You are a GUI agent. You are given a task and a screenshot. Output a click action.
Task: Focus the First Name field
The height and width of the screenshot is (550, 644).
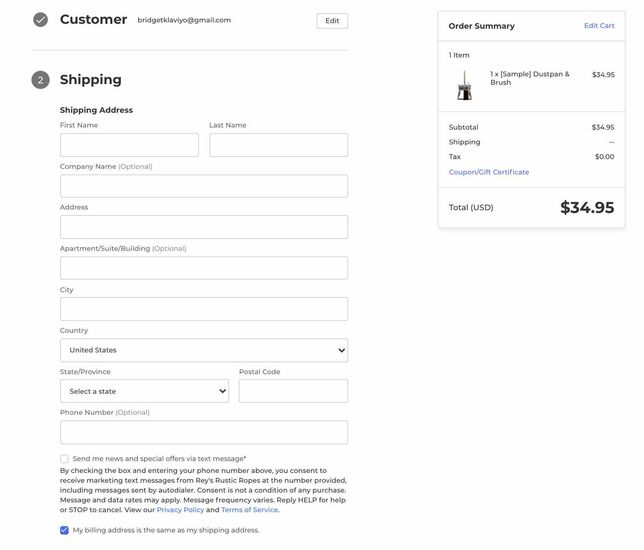[x=129, y=145]
